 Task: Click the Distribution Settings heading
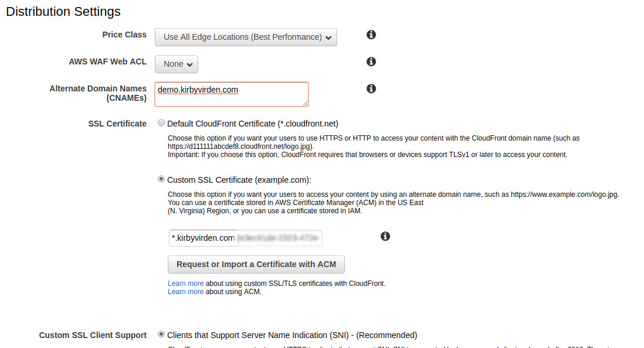(x=63, y=11)
